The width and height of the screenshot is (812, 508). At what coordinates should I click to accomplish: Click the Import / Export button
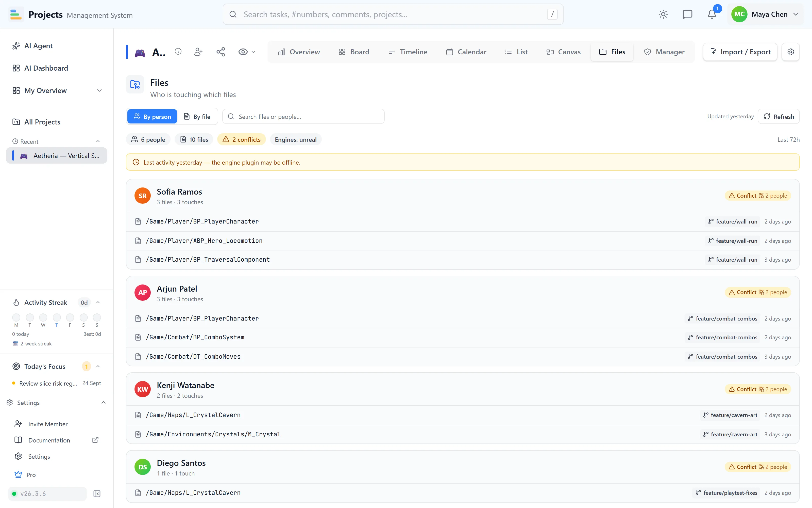(x=740, y=52)
